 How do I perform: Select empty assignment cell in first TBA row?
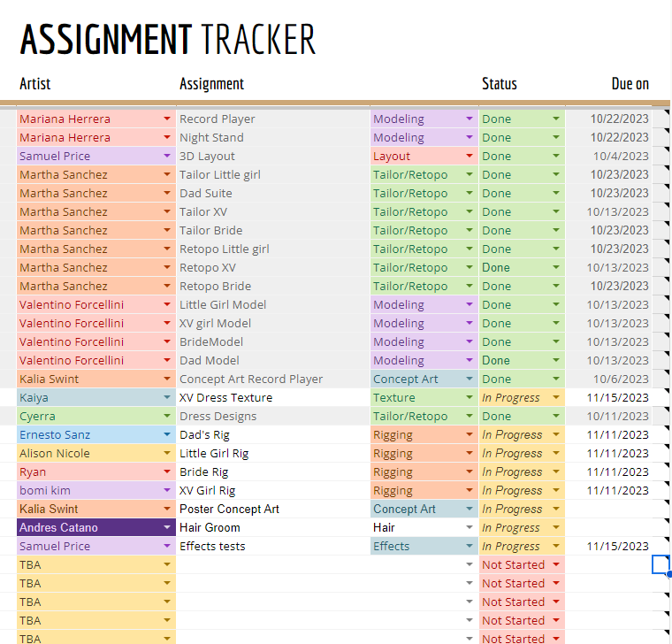(273, 564)
